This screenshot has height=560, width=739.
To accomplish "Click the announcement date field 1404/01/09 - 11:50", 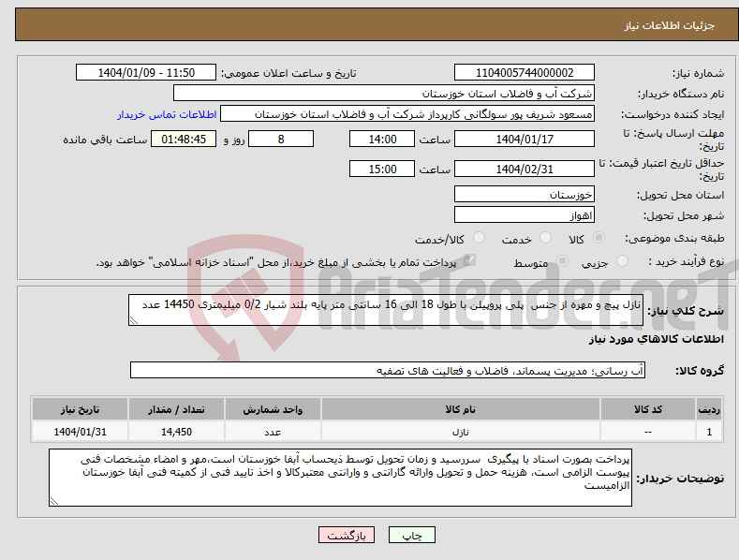I will pyautogui.click(x=145, y=73).
